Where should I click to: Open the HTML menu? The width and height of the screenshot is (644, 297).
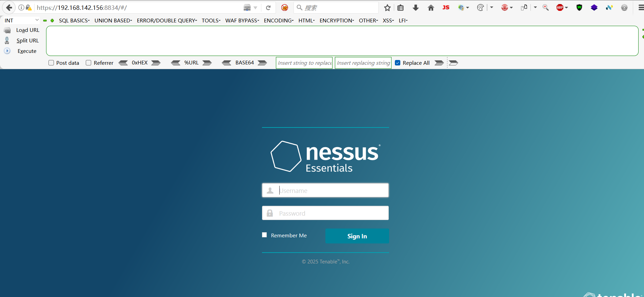pos(307,20)
